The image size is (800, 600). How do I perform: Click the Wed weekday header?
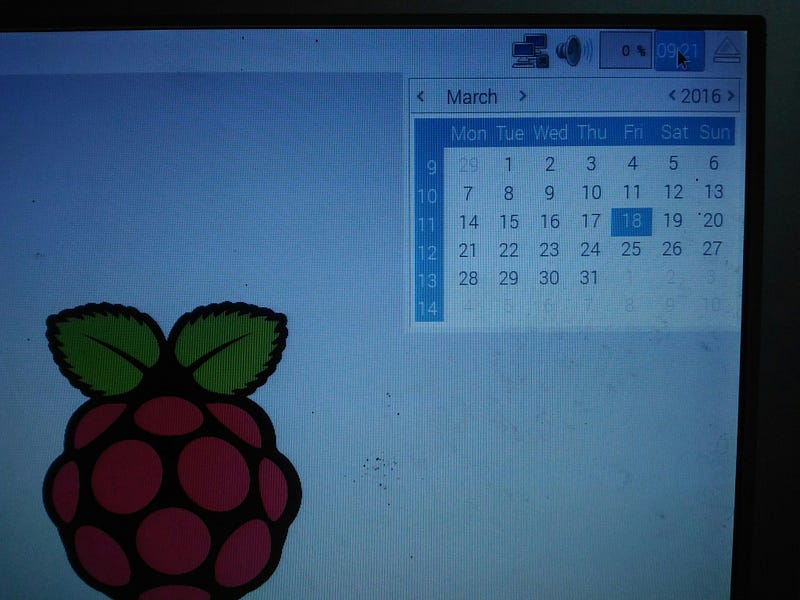point(550,133)
